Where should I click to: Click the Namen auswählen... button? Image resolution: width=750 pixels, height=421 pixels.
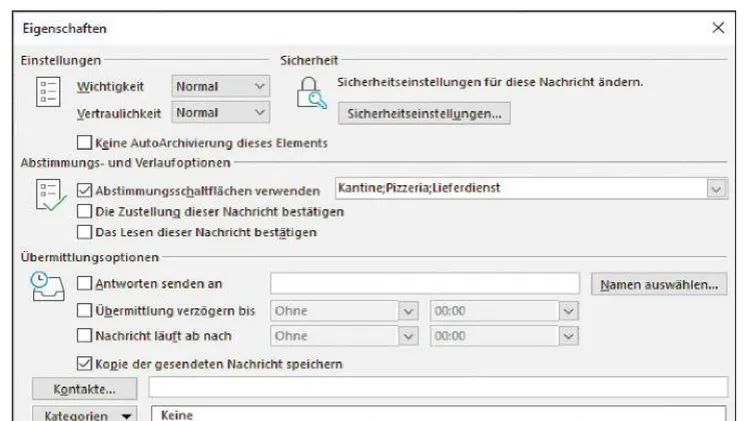click(x=659, y=284)
